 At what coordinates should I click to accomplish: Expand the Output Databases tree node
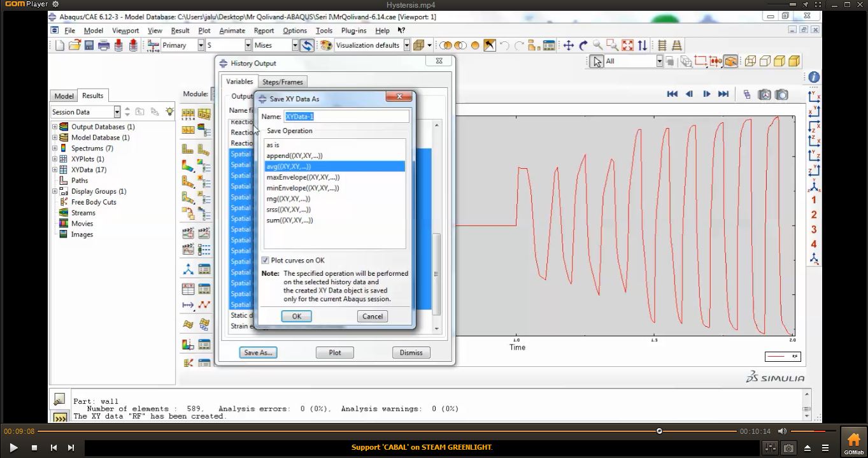click(55, 127)
